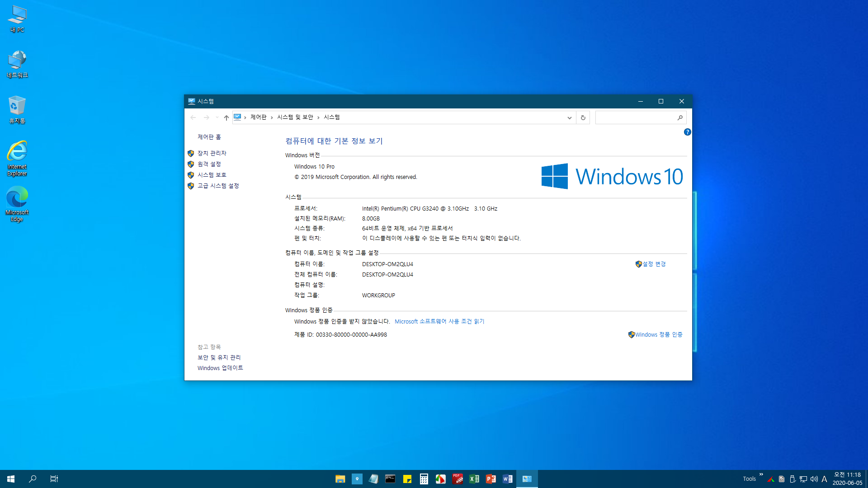Click the Forward navigation arrow

pyautogui.click(x=207, y=117)
